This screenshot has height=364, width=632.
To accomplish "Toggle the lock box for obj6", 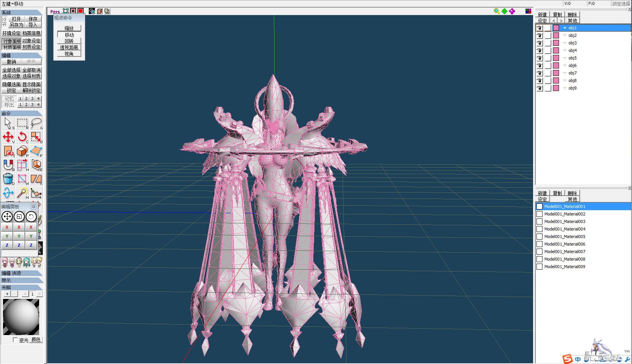I will (x=548, y=65).
